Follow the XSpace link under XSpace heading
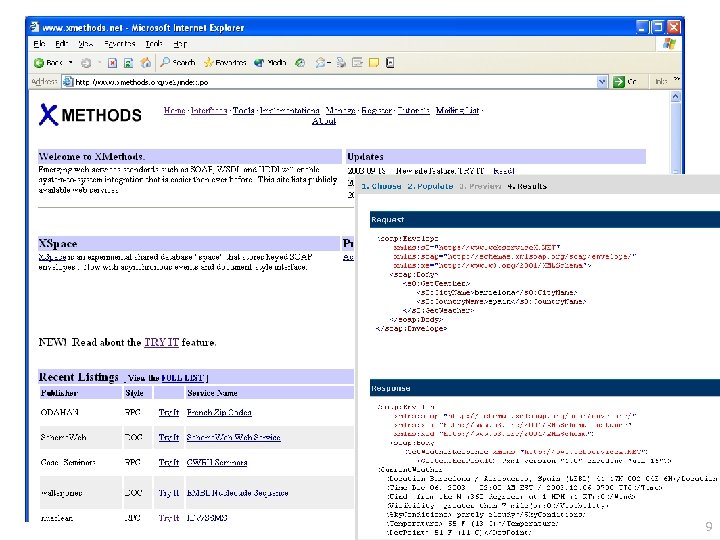Image resolution: width=720 pixels, height=540 pixels. [x=52, y=257]
